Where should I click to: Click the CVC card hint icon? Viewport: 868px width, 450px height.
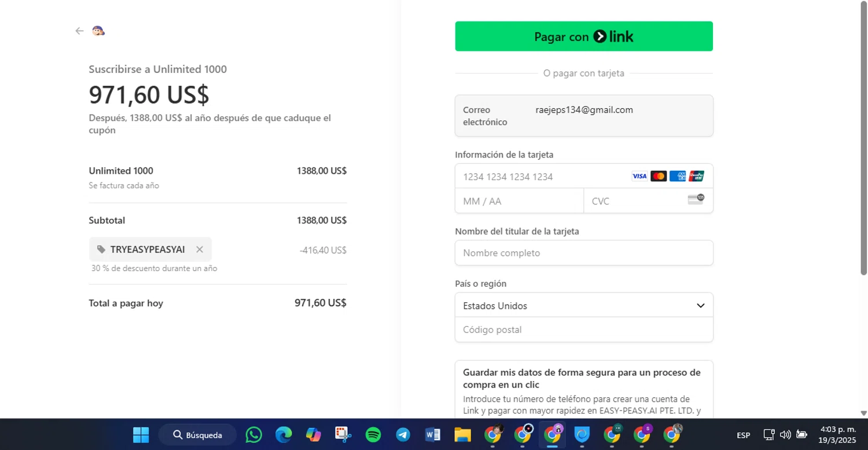point(696,199)
